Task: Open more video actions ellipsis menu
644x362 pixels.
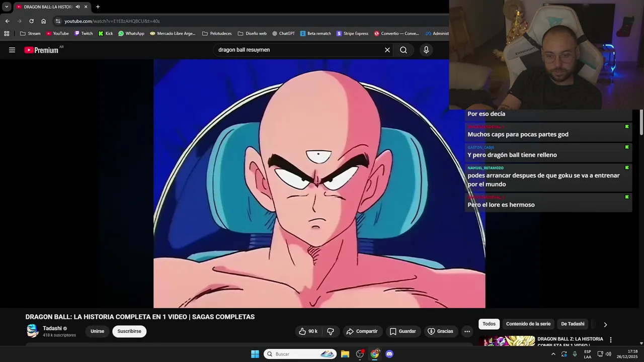Action: click(467, 331)
